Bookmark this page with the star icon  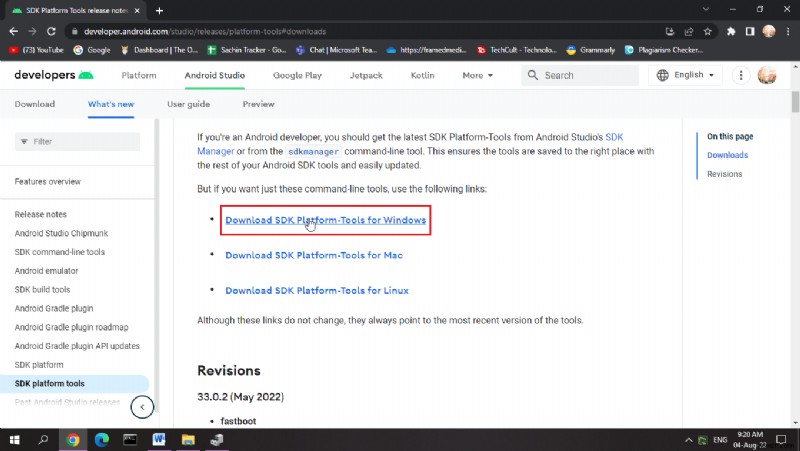tap(708, 31)
